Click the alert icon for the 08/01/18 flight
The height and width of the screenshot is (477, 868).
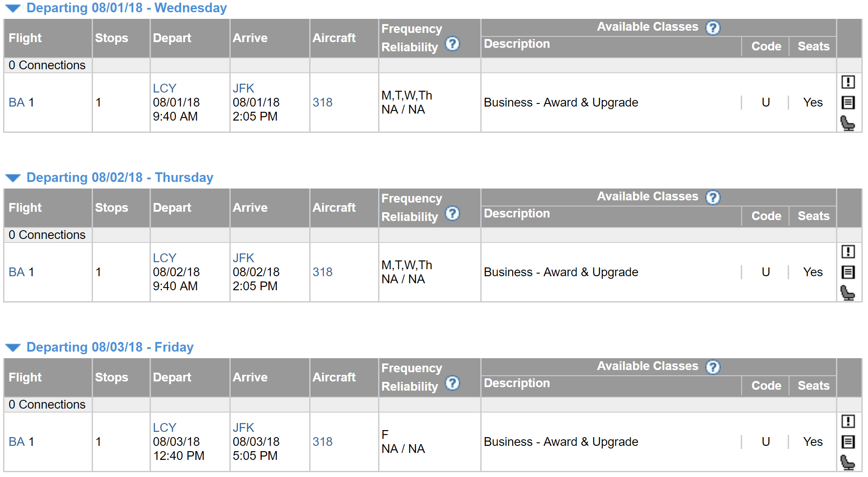pyautogui.click(x=847, y=82)
